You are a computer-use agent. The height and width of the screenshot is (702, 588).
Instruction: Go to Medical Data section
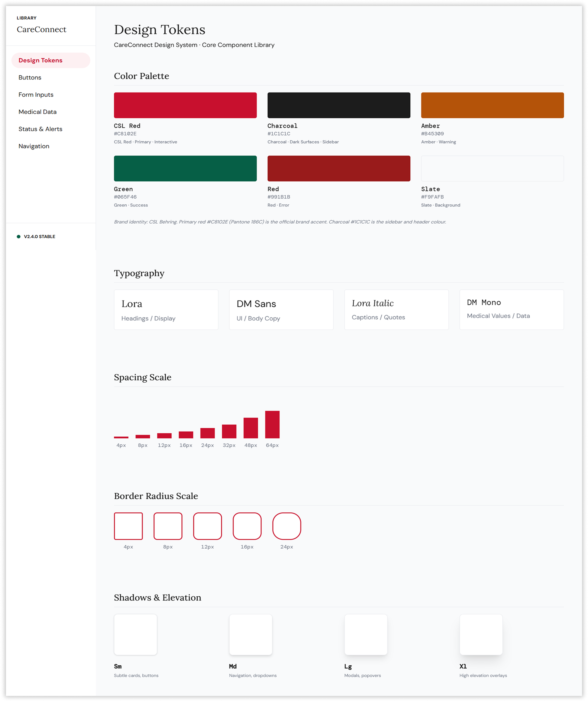[37, 112]
